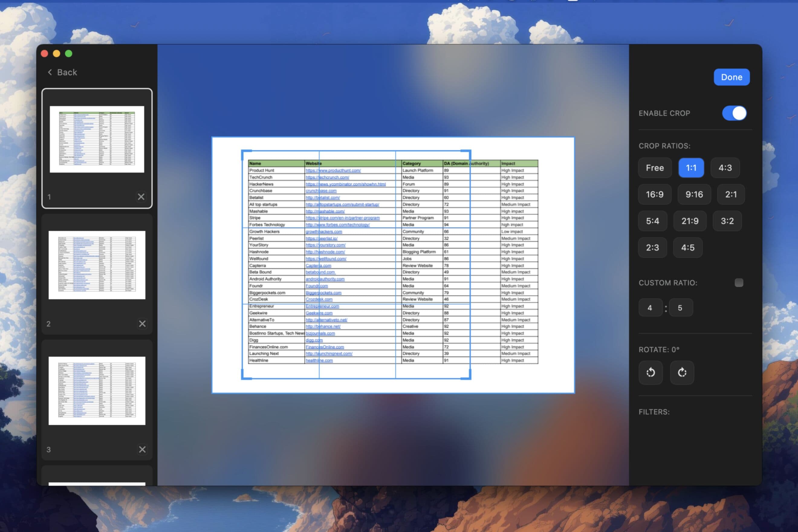Select the 4:3 crop ratio
798x532 pixels.
[x=725, y=168]
